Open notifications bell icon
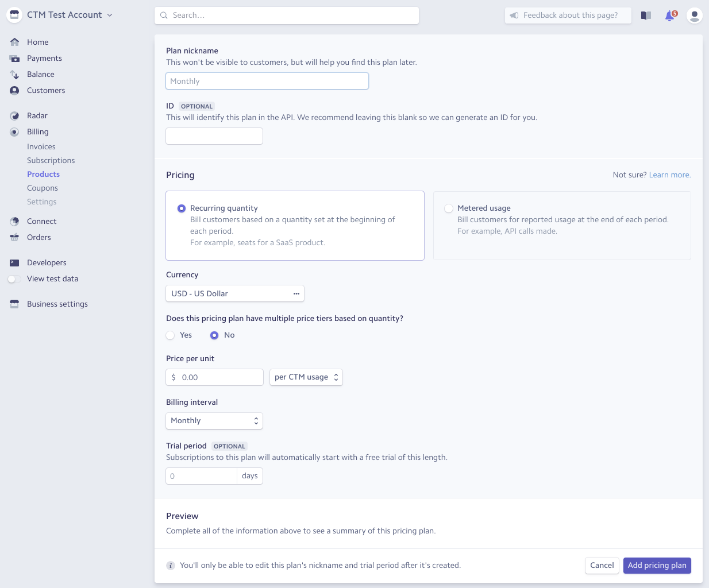The height and width of the screenshot is (588, 709). click(x=670, y=16)
